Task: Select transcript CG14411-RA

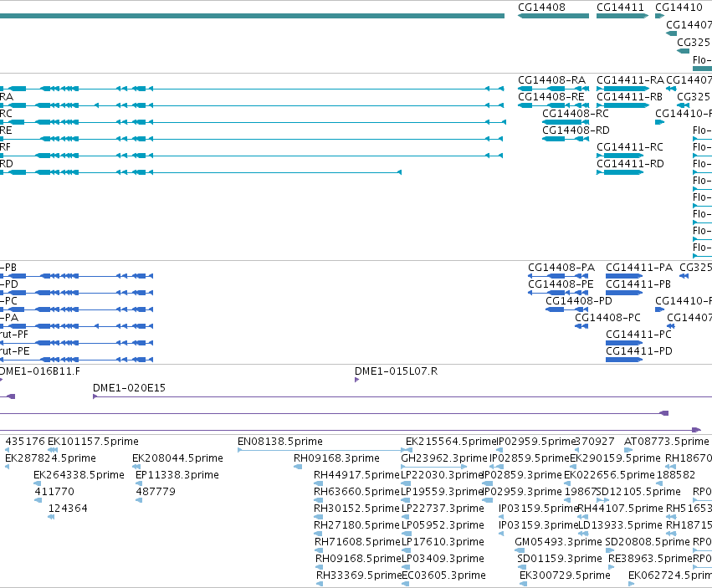Action: [622, 89]
